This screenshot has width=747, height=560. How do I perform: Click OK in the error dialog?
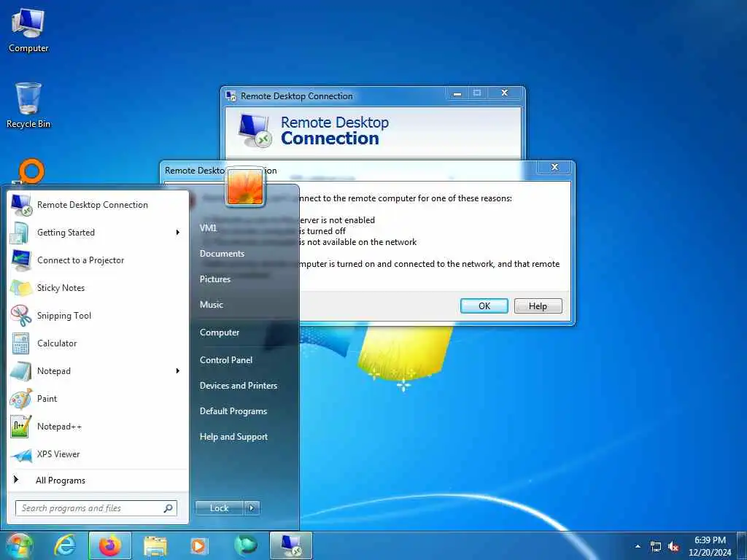coord(484,306)
